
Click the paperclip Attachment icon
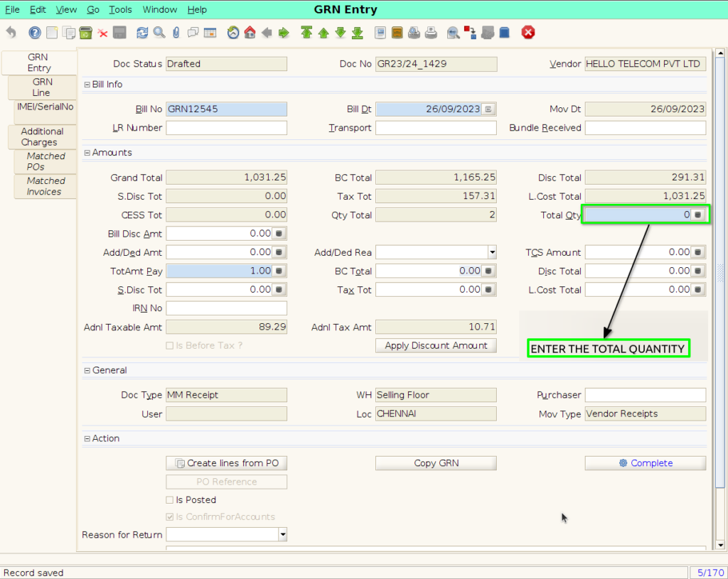coord(176,33)
